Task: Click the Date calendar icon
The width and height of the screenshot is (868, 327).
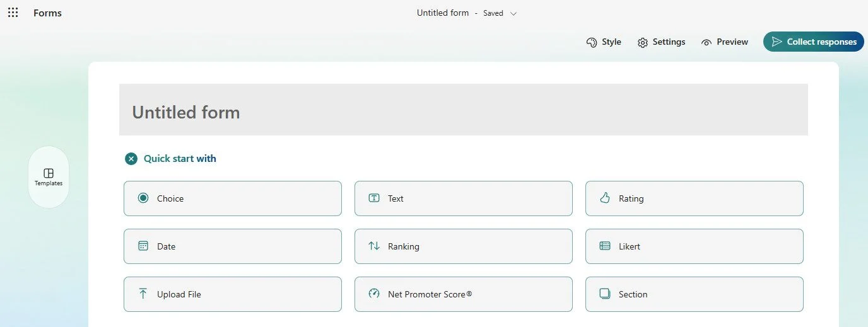Action: click(x=143, y=246)
